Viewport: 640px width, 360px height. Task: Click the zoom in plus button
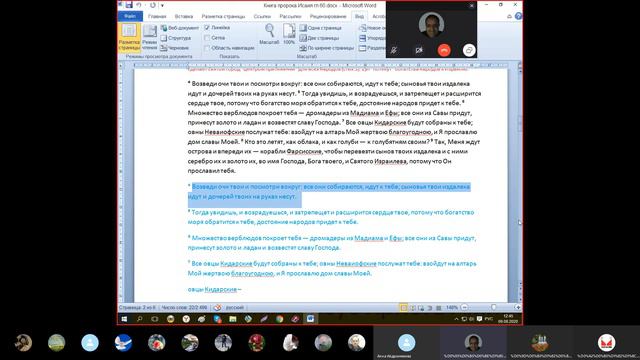point(518,307)
